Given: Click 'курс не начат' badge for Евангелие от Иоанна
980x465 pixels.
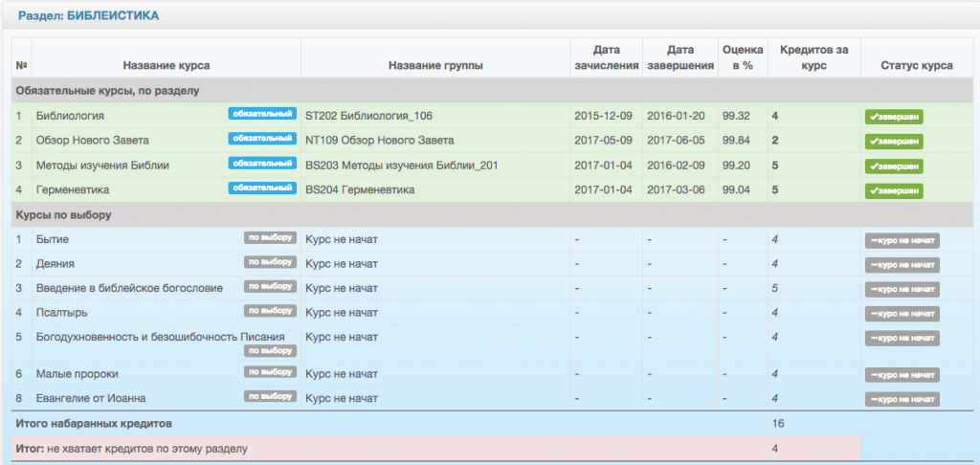Looking at the screenshot, I should 902,399.
